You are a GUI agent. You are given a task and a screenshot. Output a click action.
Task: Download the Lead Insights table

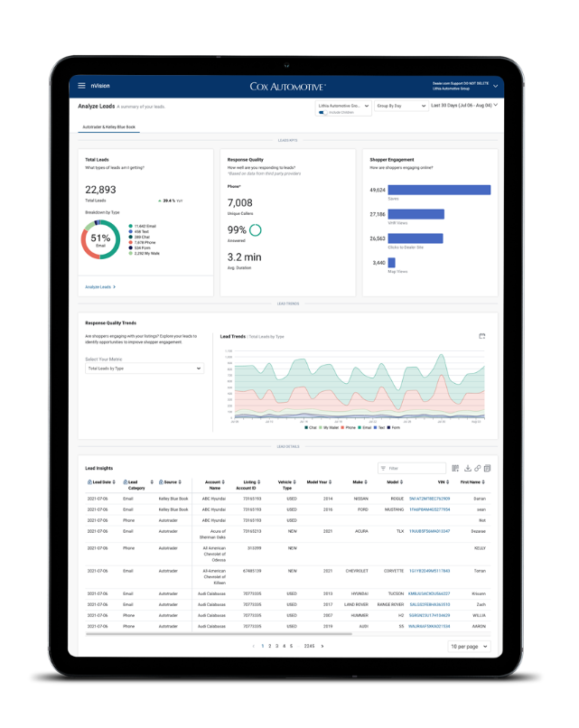(x=468, y=468)
